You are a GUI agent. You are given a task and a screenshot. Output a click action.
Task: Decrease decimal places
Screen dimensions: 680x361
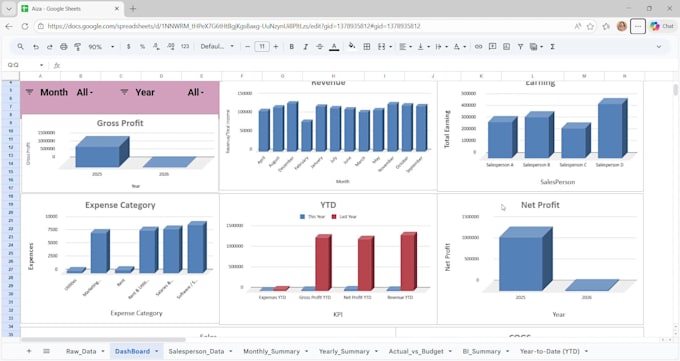pos(156,46)
